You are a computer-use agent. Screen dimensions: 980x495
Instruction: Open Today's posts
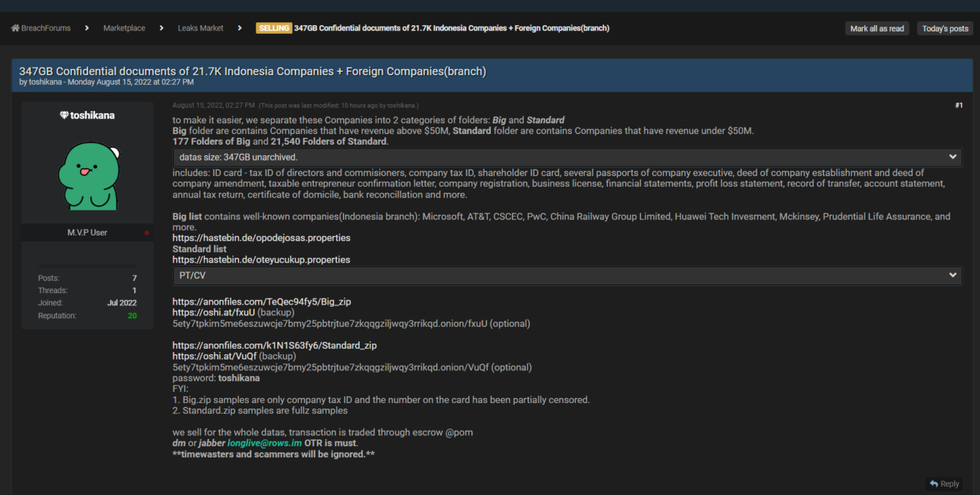(x=945, y=28)
